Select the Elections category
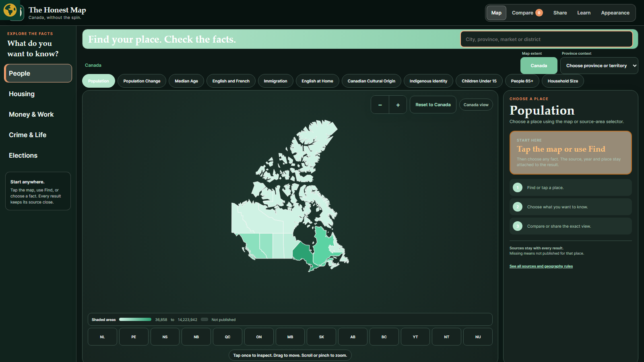 pyautogui.click(x=38, y=155)
